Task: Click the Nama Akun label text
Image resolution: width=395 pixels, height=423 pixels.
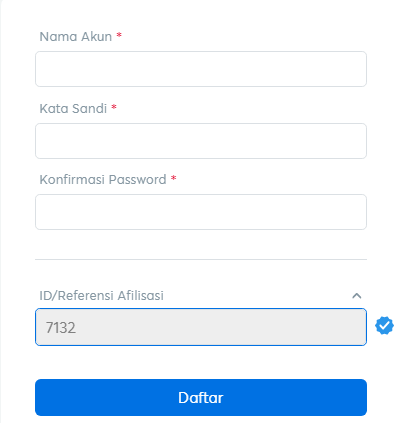Action: [76, 37]
